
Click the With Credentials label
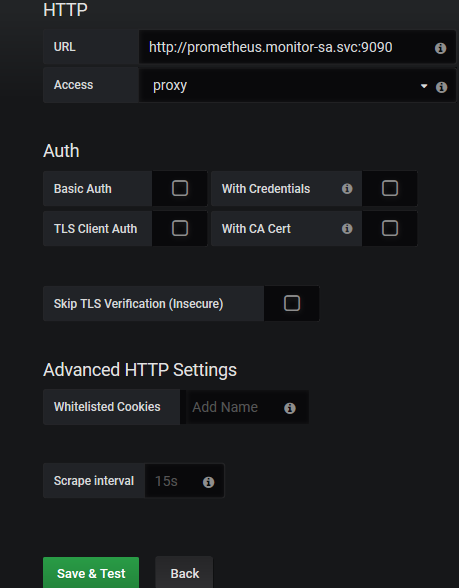[x=266, y=189]
